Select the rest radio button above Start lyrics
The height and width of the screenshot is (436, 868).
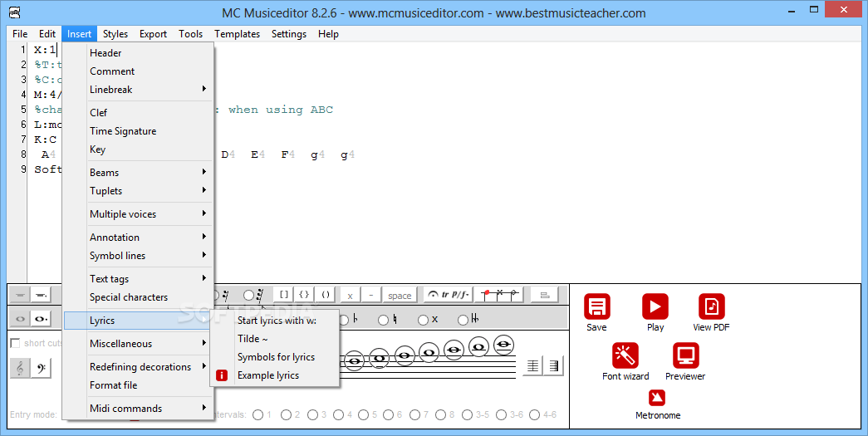pos(249,295)
